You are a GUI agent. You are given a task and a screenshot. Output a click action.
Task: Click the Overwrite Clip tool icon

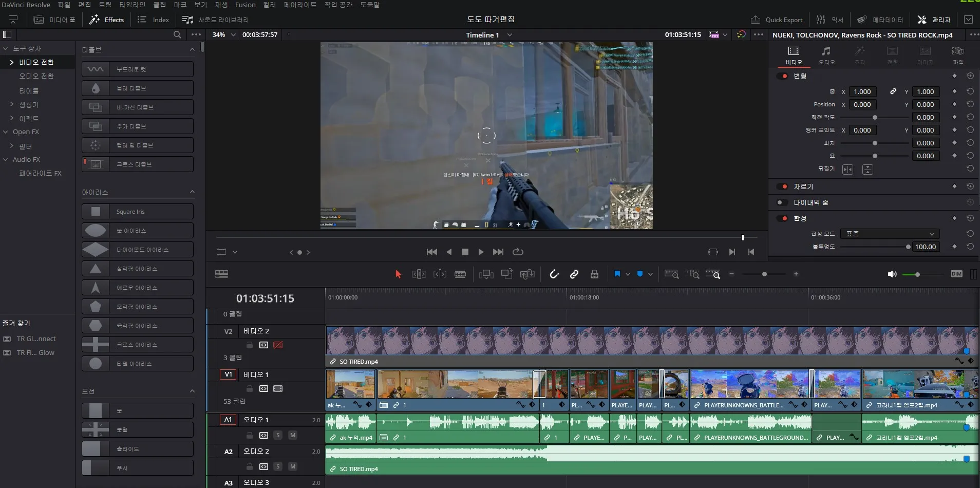tap(507, 274)
